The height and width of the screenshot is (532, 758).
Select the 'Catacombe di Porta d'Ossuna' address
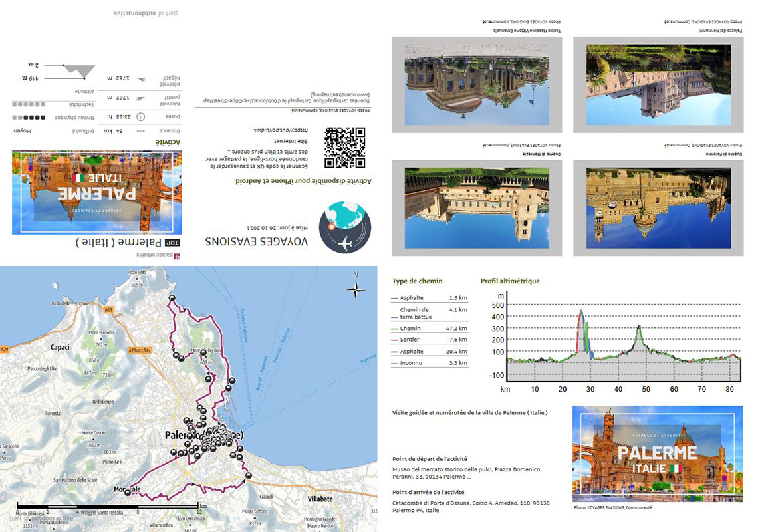(471, 506)
